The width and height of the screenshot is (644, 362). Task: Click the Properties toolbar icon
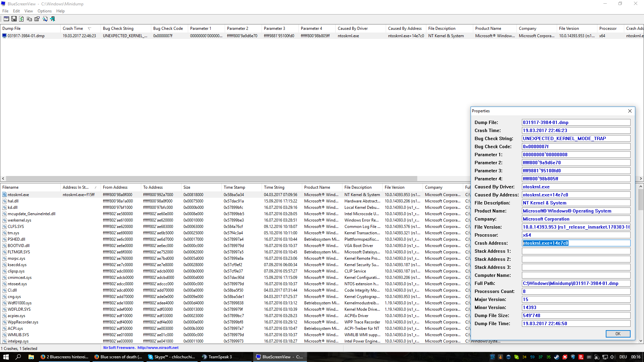(x=37, y=19)
